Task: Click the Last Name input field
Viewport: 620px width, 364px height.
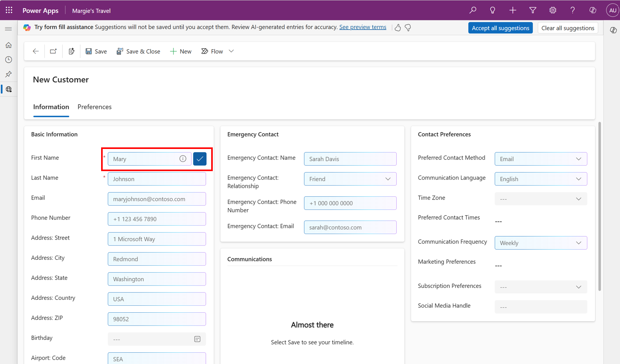Action: [157, 179]
